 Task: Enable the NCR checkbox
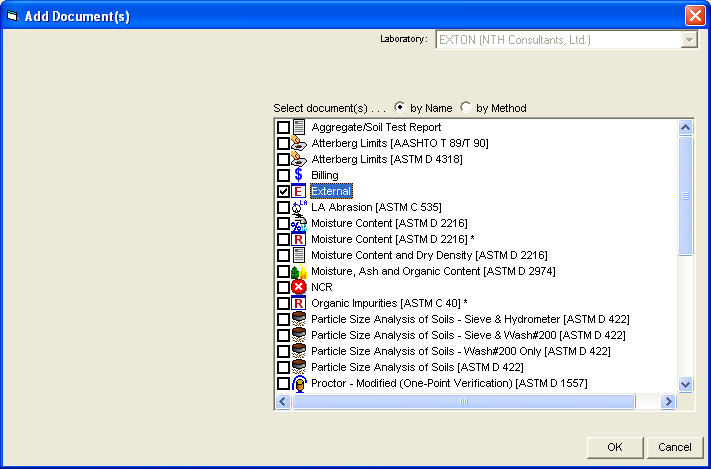(283, 287)
